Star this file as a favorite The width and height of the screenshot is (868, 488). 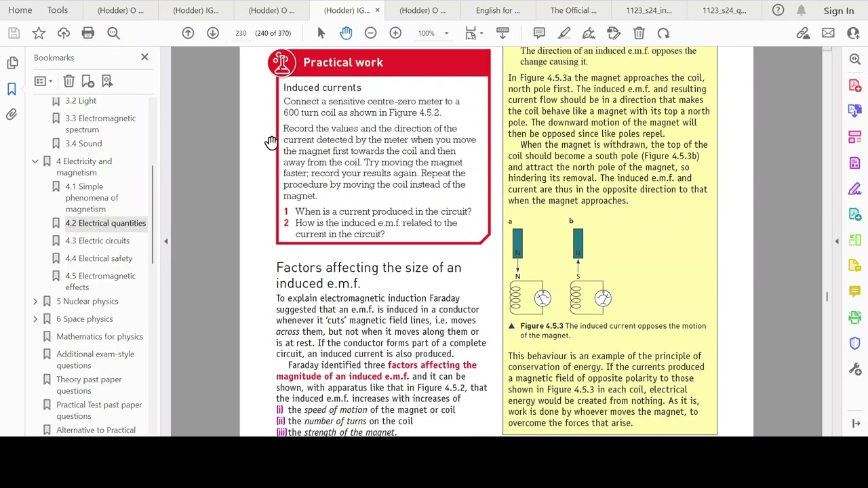pyautogui.click(x=39, y=33)
